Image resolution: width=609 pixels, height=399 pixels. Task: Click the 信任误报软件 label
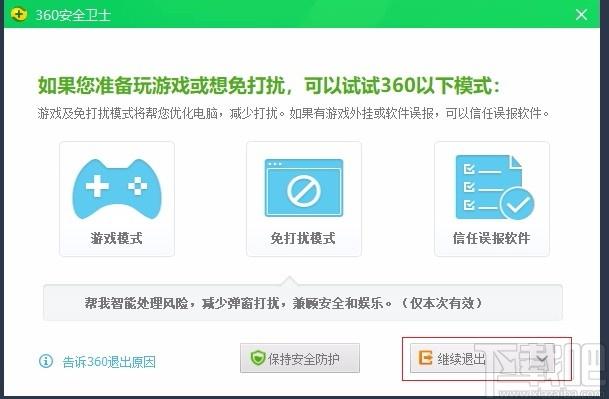click(x=491, y=238)
